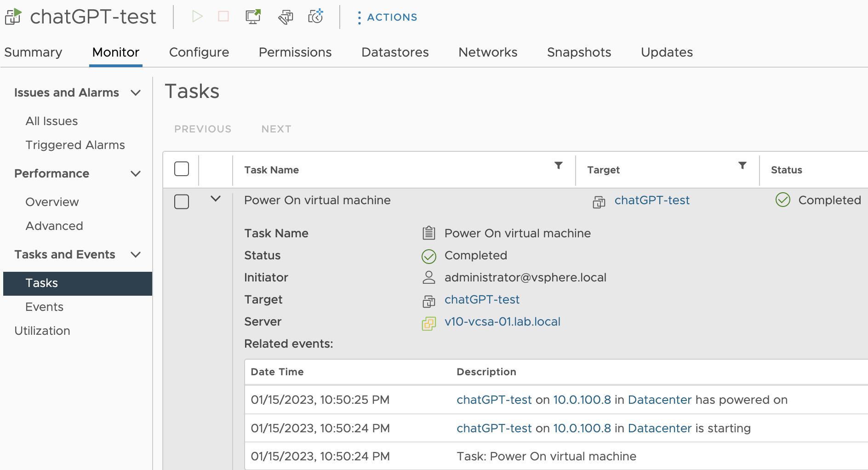Click the Power On play icon
The image size is (868, 470).
[x=197, y=17]
